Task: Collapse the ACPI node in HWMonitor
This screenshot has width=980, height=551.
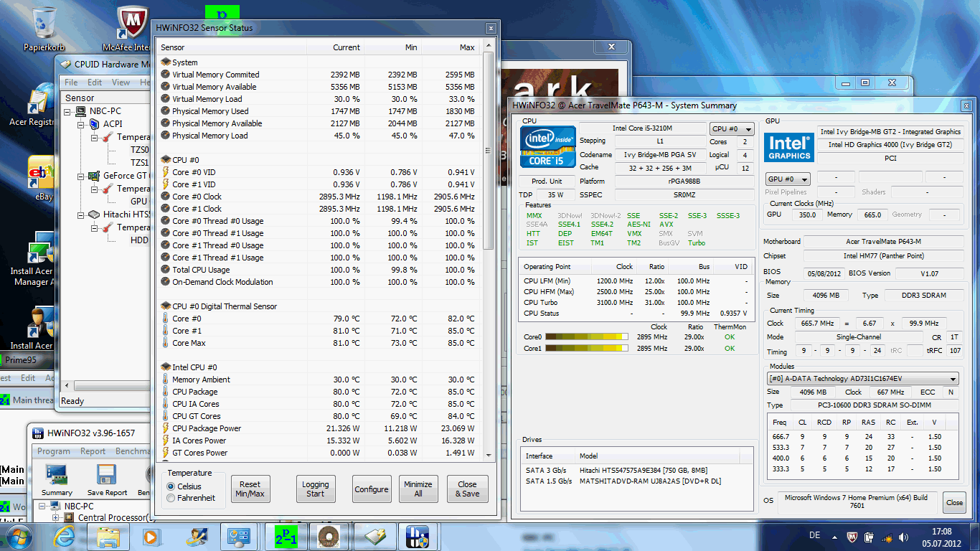Action: 82,124
